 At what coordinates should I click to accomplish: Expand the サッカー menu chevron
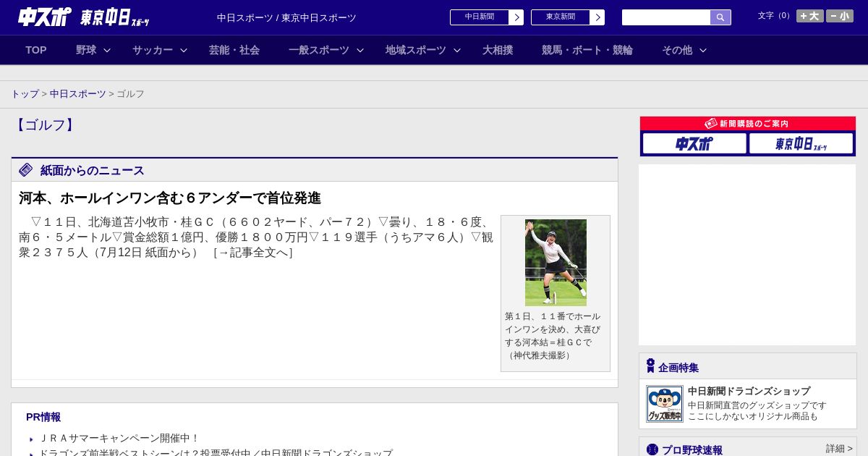point(184,51)
